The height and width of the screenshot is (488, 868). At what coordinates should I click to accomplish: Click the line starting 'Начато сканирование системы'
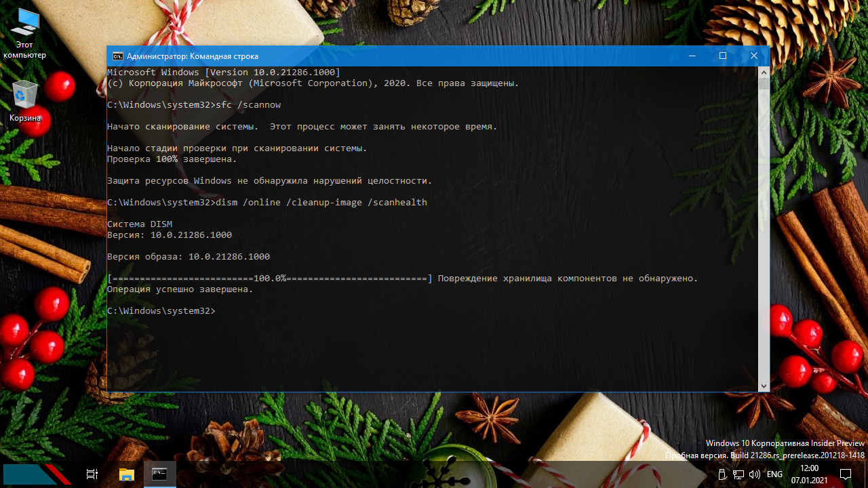point(302,127)
